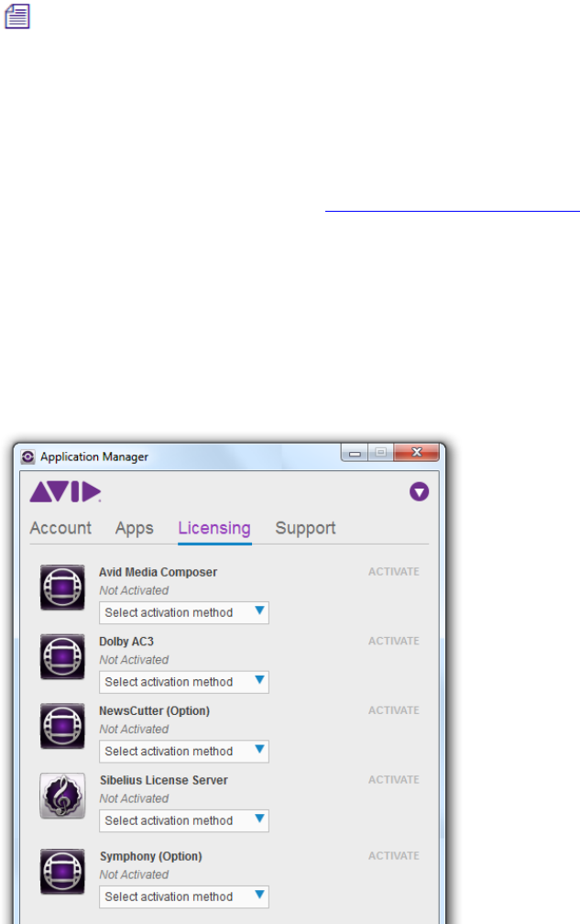Select the Licensing tab
This screenshot has width=580, height=924.
214,528
